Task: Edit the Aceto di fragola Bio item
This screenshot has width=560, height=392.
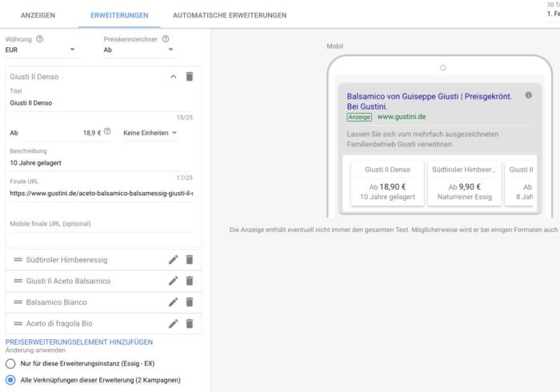Action: coord(174,324)
